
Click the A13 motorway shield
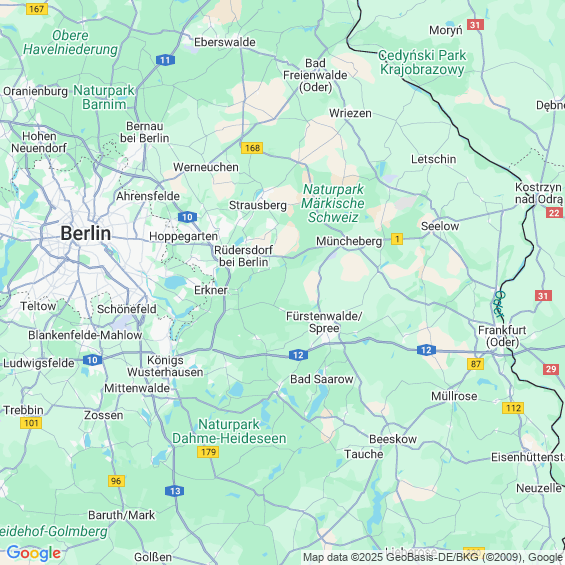(175, 491)
